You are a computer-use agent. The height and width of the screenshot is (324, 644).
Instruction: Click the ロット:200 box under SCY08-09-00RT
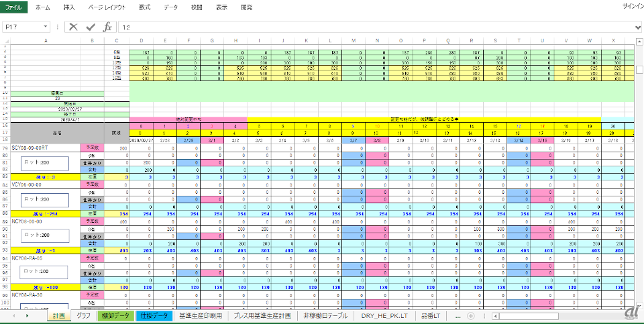coord(43,163)
